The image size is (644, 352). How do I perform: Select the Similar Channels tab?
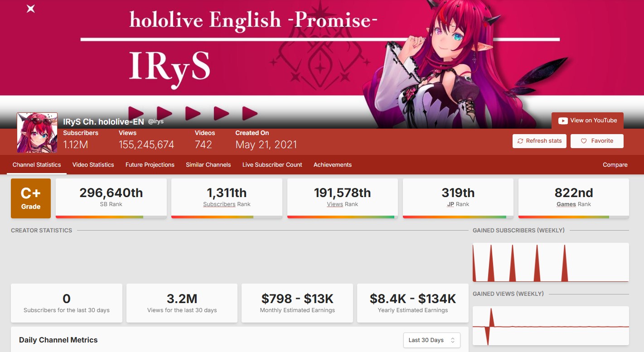pos(208,165)
